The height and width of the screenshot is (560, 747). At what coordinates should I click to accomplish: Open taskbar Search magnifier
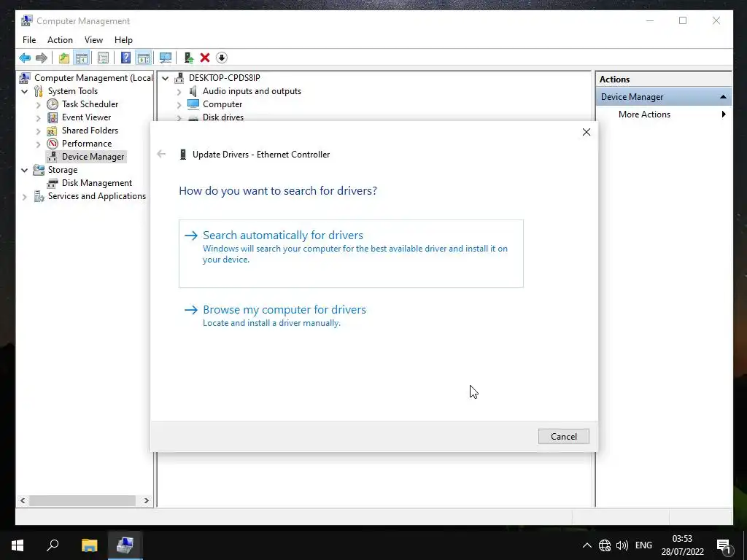click(53, 545)
